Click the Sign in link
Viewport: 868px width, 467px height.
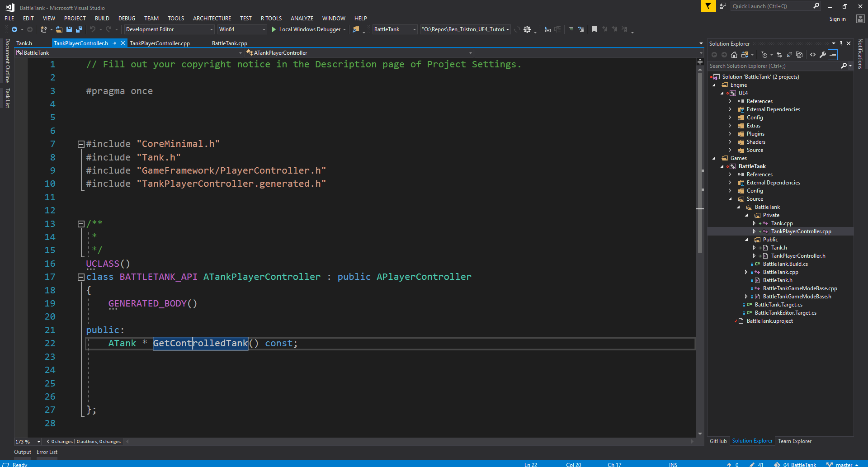click(x=837, y=19)
